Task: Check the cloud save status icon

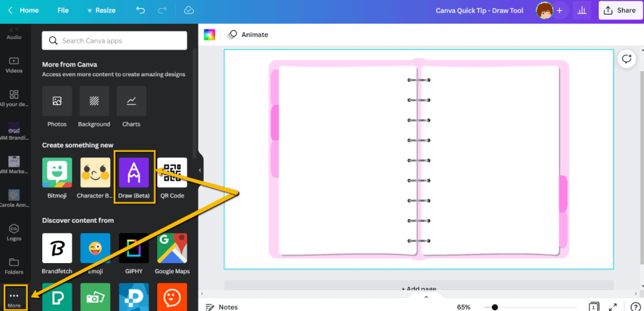Action: click(189, 10)
